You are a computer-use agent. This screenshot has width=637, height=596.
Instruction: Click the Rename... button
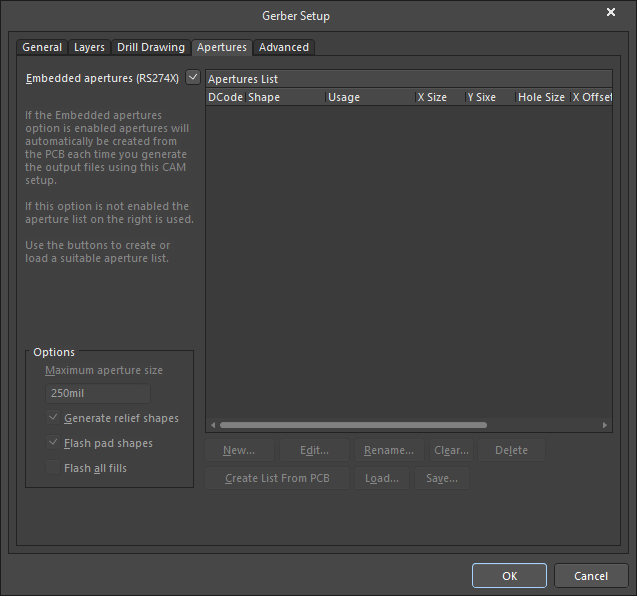[389, 450]
